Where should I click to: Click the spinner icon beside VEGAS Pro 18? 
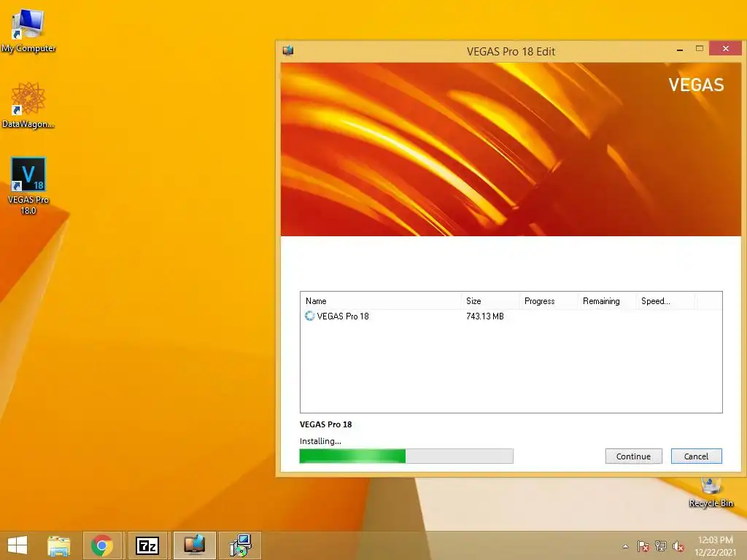(x=309, y=316)
